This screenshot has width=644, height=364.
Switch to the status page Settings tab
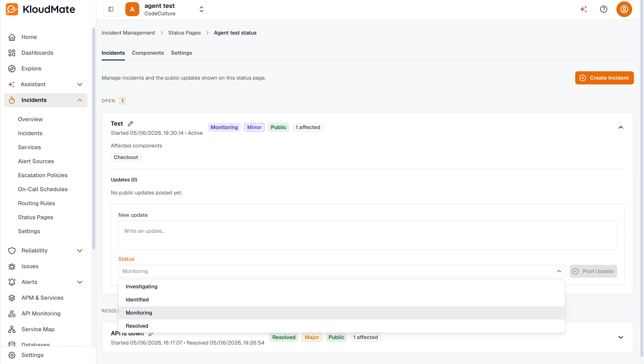click(181, 53)
